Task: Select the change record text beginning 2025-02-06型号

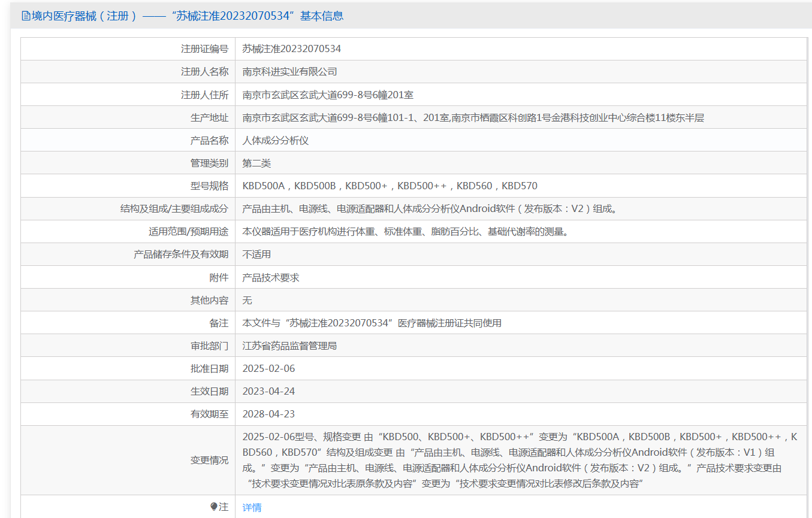Action: pyautogui.click(x=520, y=460)
